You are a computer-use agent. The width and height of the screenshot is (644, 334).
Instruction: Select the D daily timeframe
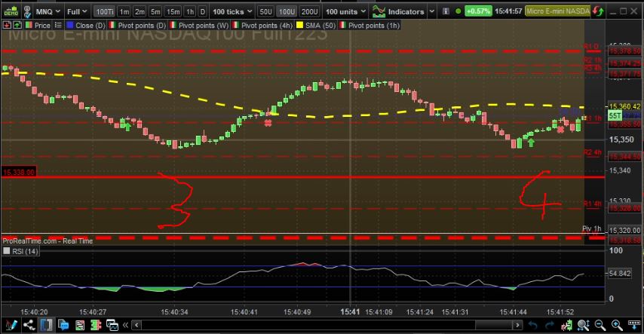click(203, 11)
